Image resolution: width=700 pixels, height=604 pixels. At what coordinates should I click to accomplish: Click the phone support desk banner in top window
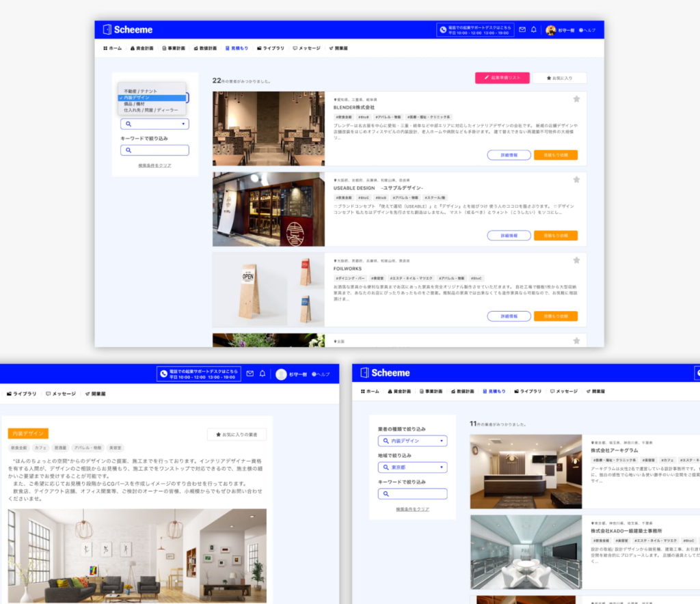tap(475, 30)
